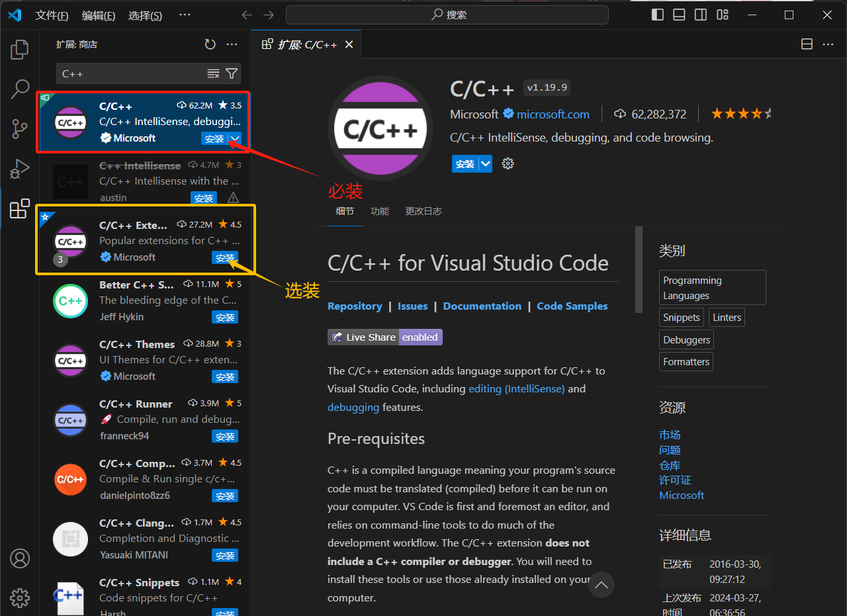
Task: Open the 编辑(E) menu
Action: click(99, 15)
